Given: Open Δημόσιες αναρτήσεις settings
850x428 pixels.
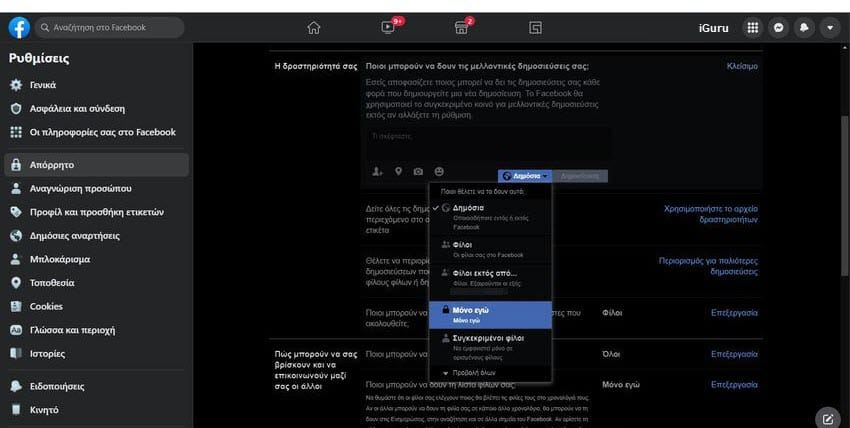Looking at the screenshot, I should [96, 236].
